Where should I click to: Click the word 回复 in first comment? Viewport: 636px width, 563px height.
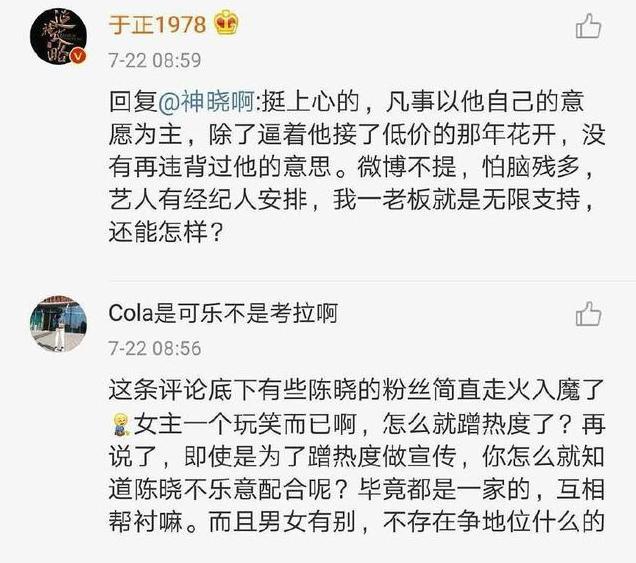133,101
